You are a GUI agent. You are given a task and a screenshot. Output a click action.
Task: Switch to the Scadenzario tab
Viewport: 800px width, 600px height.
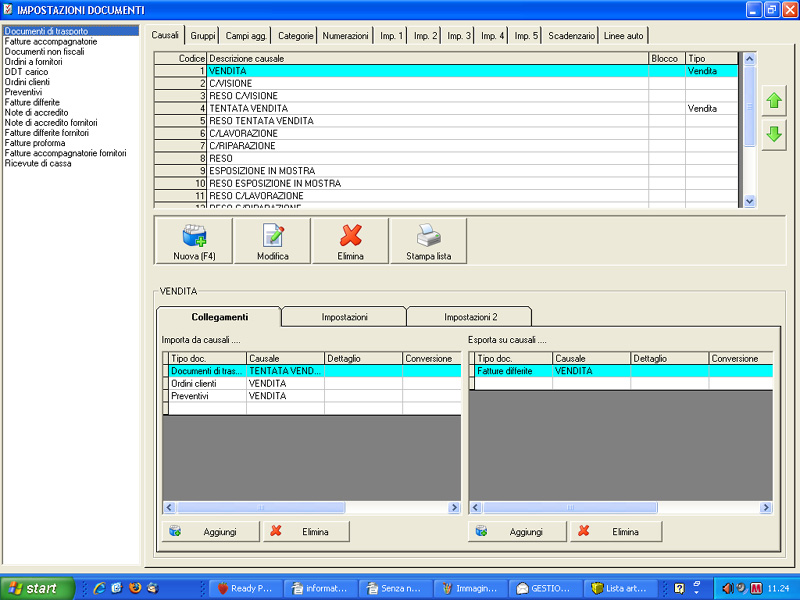[x=571, y=36]
